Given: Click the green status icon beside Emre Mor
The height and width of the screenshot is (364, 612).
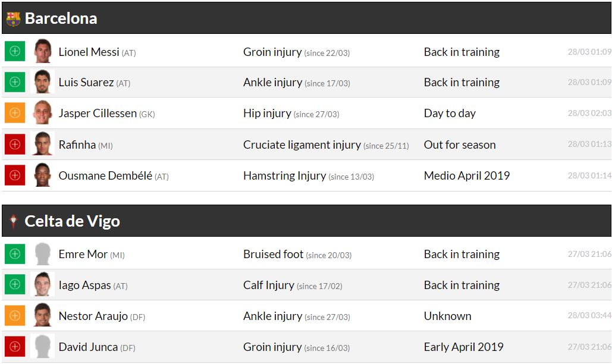Looking at the screenshot, I should click(x=15, y=254).
